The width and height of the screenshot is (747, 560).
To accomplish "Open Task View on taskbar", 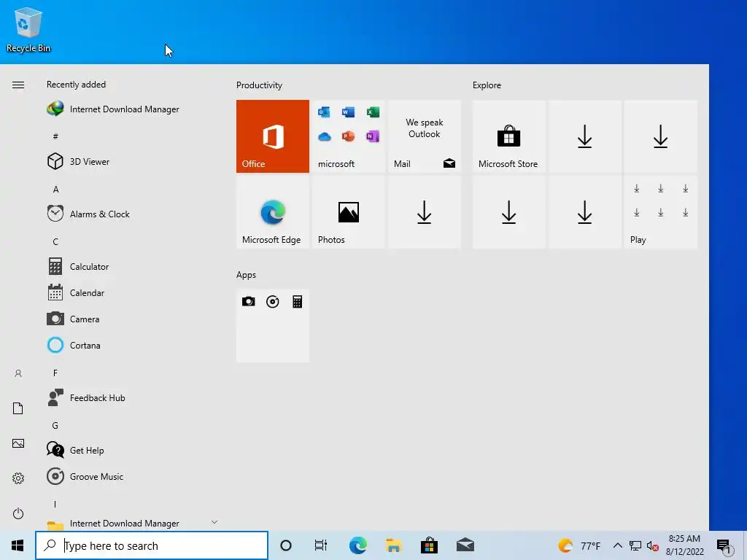I will point(321,545).
